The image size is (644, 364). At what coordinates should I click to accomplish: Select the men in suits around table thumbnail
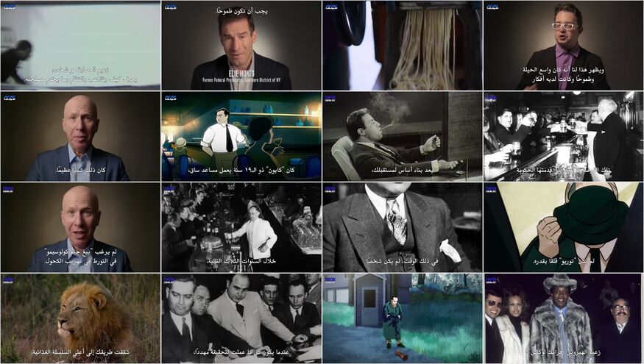[x=241, y=318]
